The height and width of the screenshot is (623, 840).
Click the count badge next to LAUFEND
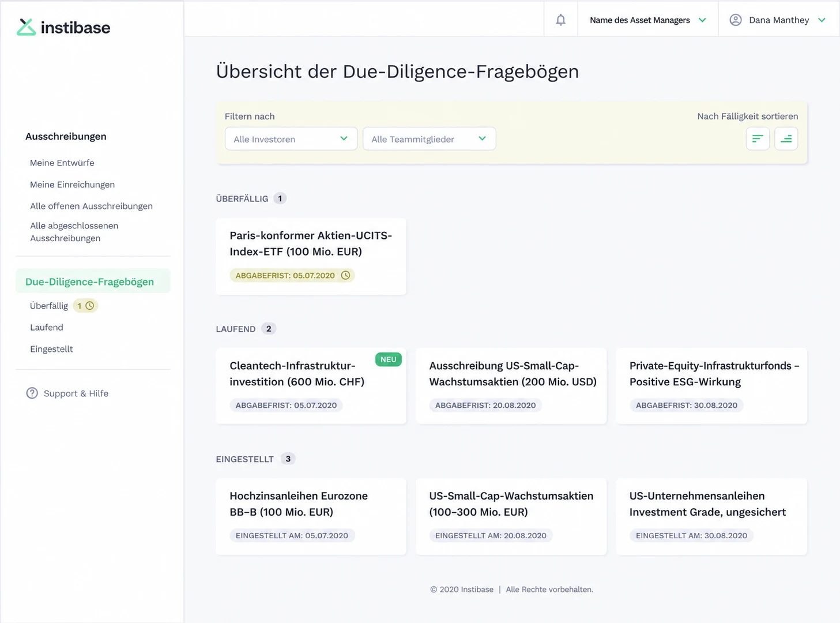pyautogui.click(x=269, y=328)
